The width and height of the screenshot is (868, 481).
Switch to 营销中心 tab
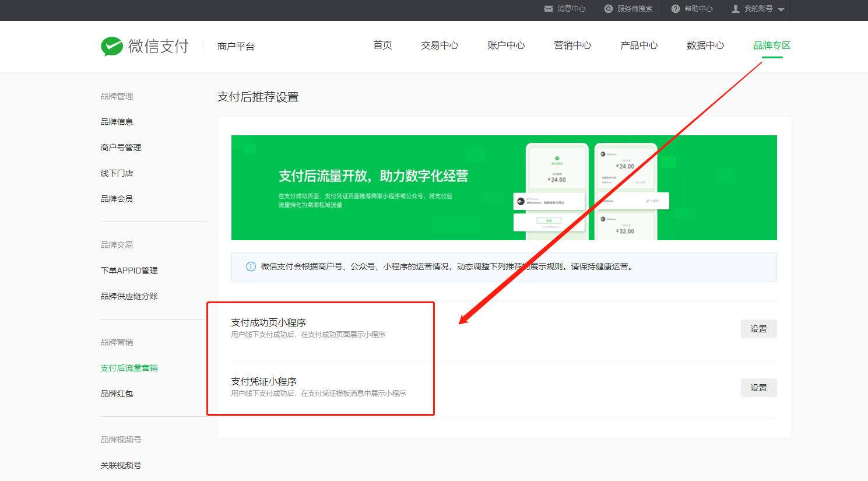tap(573, 45)
